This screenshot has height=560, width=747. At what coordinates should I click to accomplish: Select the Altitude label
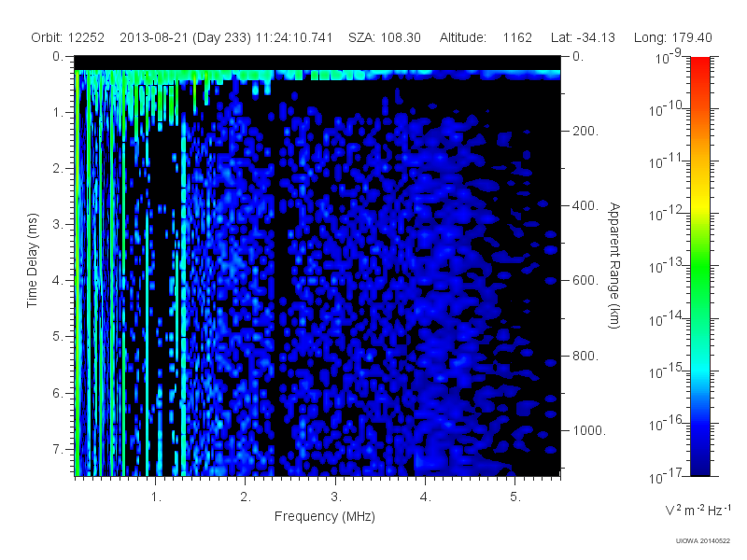[462, 37]
